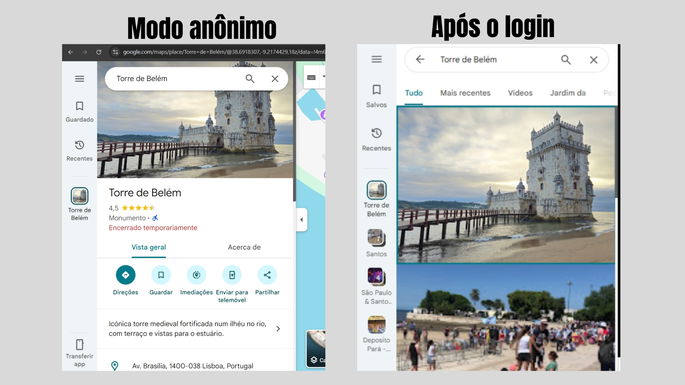
Task: Click the 4,5 star rating
Action: pyautogui.click(x=131, y=208)
